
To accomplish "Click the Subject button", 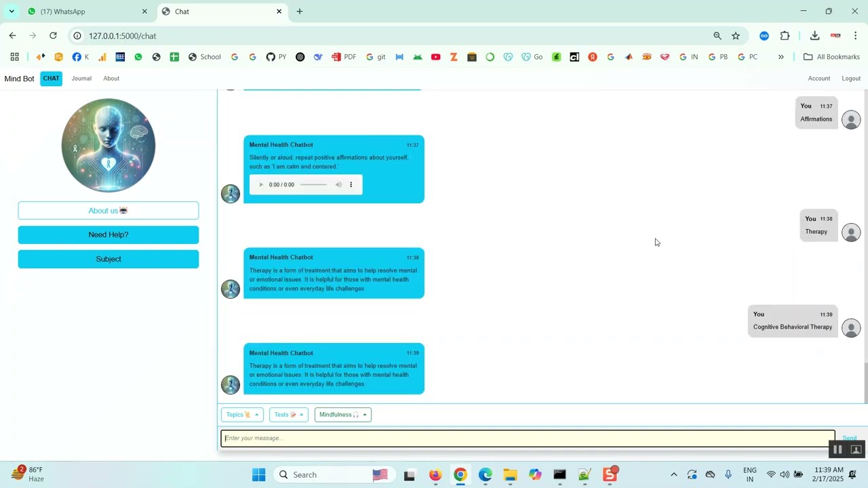I will pyautogui.click(x=108, y=259).
